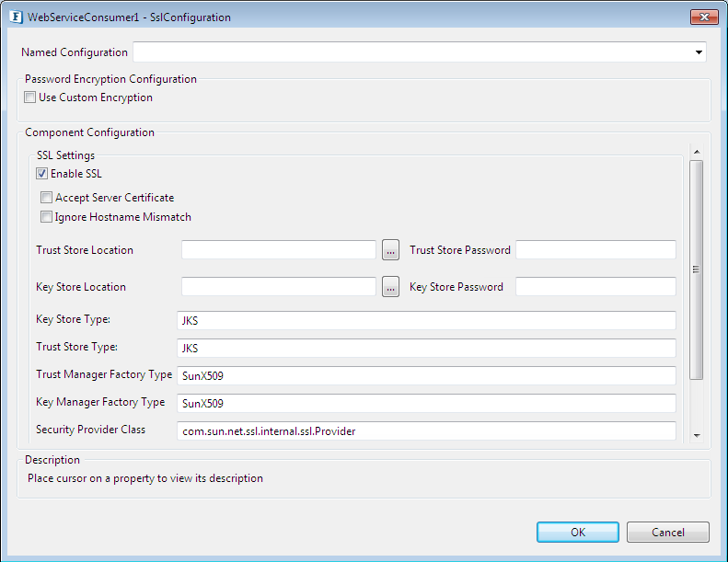Expand the Named Configuration dropdown arrow
Image resolution: width=728 pixels, height=562 pixels.
699,52
